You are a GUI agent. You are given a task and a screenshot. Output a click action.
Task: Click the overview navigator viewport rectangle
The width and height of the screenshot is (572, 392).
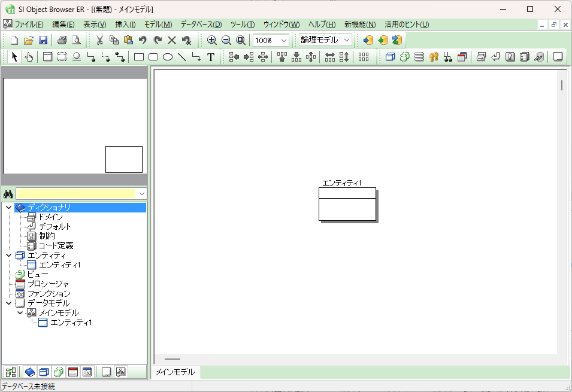click(x=124, y=159)
